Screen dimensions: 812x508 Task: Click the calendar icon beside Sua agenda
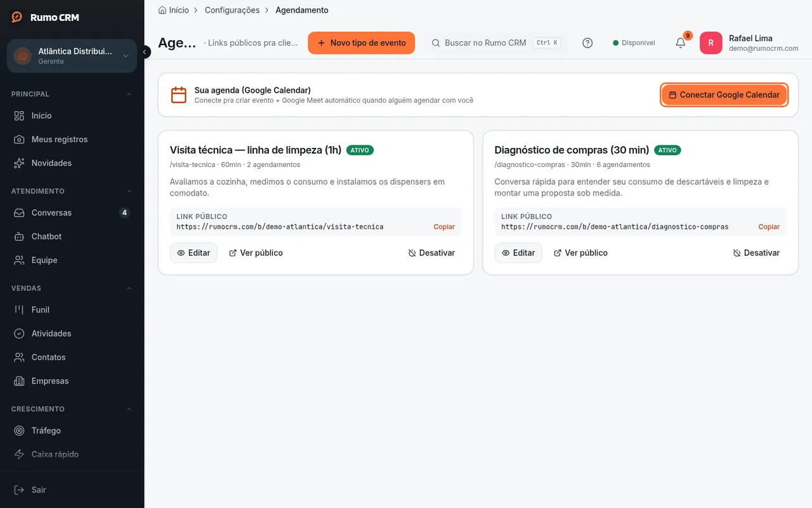click(x=179, y=95)
